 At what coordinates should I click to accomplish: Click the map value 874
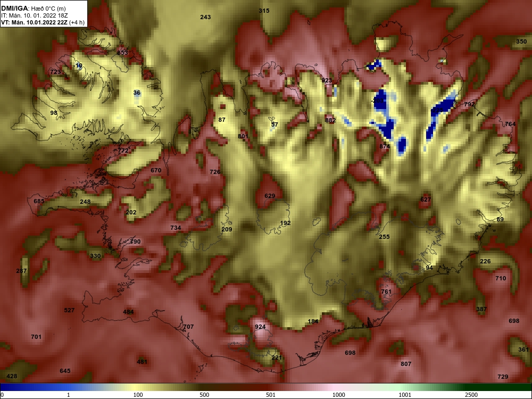pos(385,146)
